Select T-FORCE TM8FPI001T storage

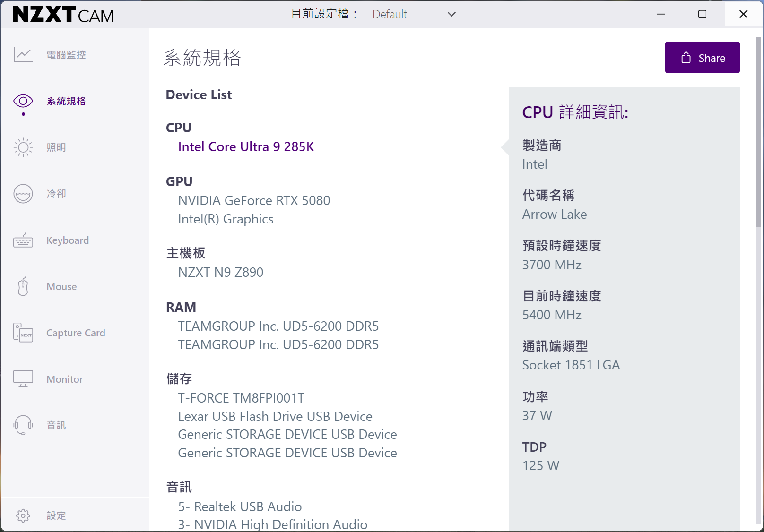(241, 398)
